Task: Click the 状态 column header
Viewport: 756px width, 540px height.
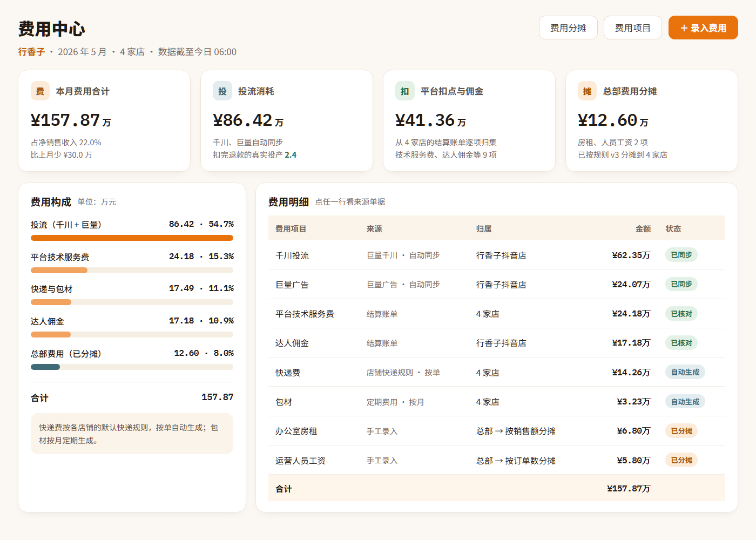Action: tap(673, 228)
